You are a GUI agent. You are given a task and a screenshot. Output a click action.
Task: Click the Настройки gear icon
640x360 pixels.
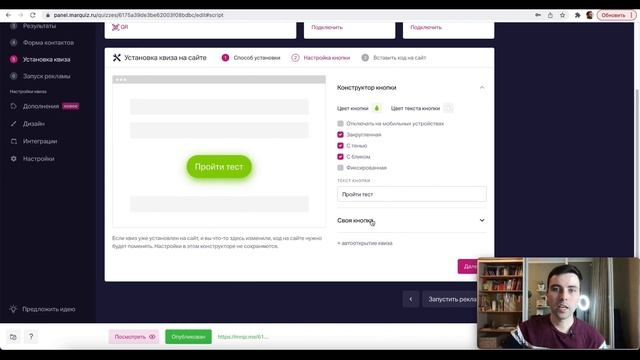[13, 159]
